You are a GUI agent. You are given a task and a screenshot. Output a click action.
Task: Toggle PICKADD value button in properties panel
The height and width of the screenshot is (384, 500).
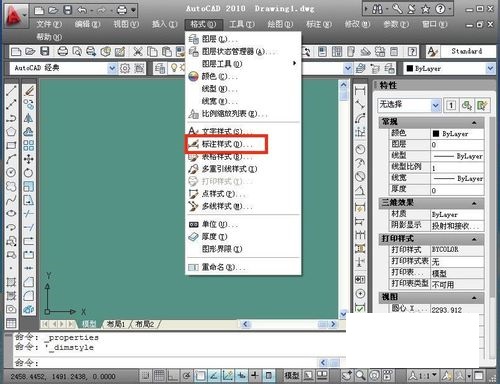click(x=451, y=106)
